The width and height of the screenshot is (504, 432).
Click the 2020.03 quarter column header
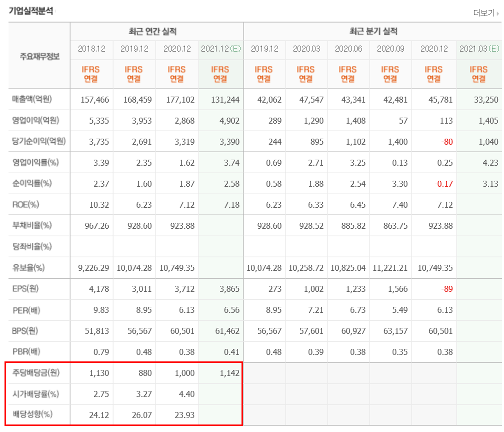click(306, 49)
